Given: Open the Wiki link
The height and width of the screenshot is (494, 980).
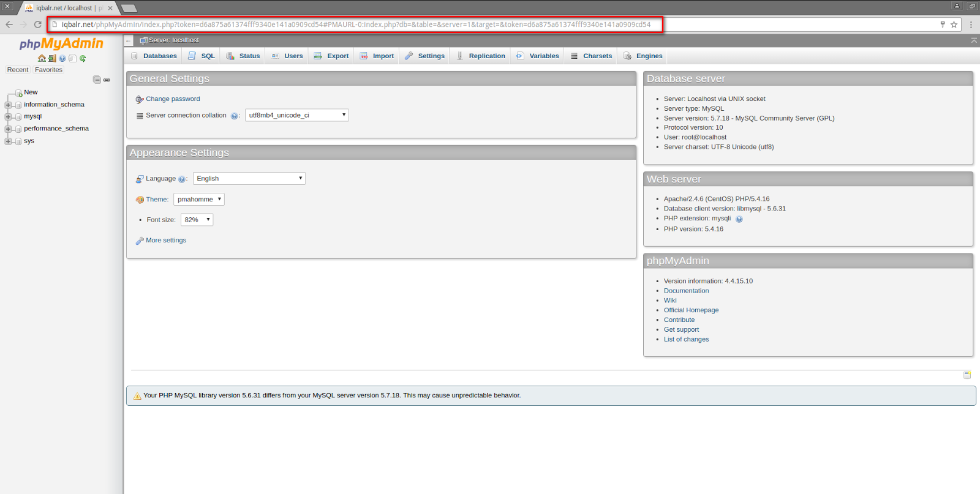Looking at the screenshot, I should 670,301.
